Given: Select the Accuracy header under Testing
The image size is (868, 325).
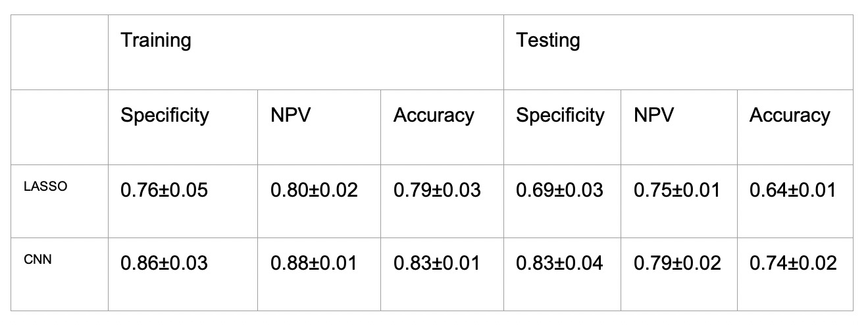Looking at the screenshot, I should click(790, 116).
